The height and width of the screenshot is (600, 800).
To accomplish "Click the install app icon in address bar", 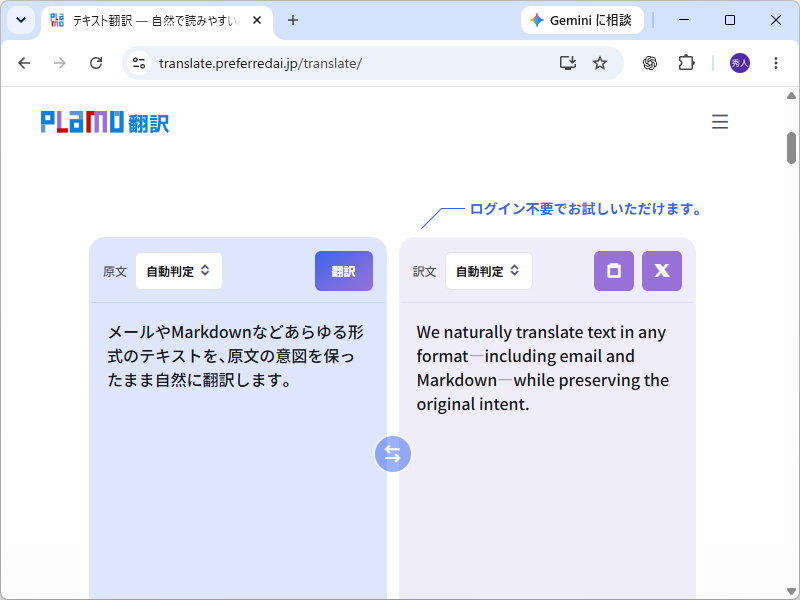I will (567, 63).
